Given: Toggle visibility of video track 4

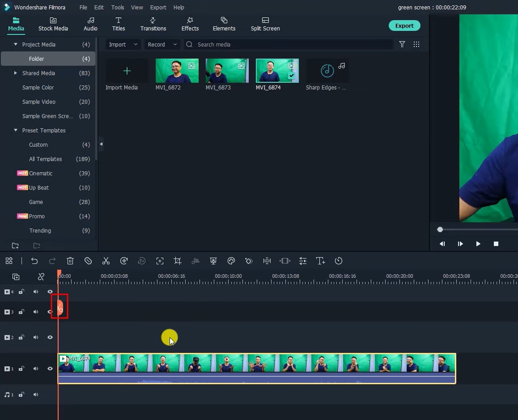Looking at the screenshot, I should (x=50, y=292).
